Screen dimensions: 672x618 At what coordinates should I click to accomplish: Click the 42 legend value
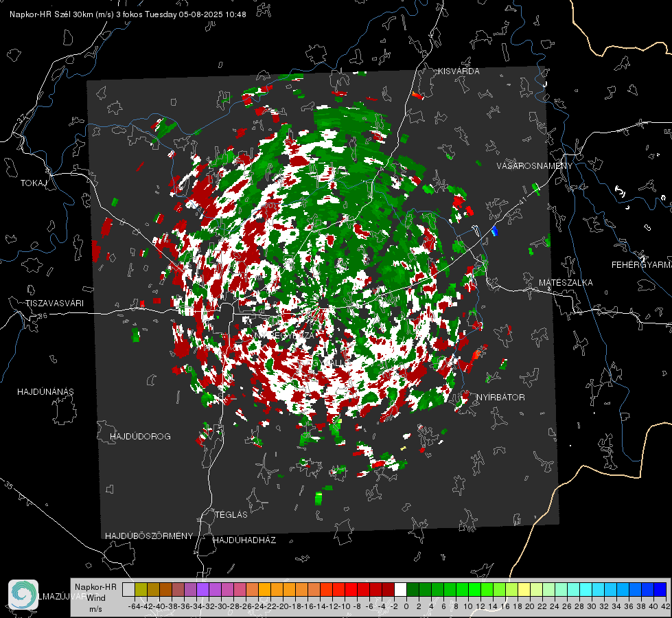click(x=666, y=606)
